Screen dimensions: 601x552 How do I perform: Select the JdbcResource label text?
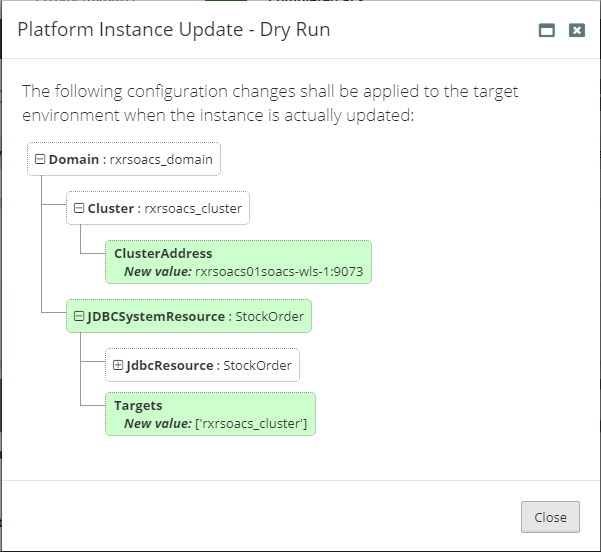coord(170,365)
